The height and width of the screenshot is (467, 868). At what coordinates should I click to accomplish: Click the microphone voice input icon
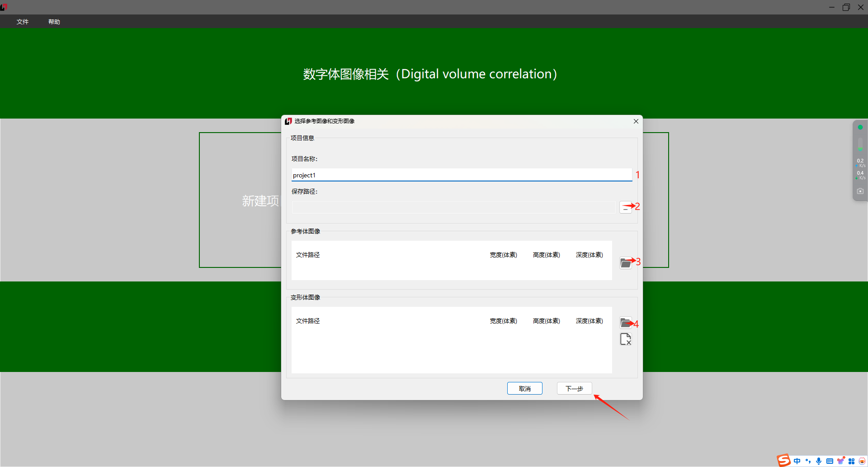click(x=819, y=461)
